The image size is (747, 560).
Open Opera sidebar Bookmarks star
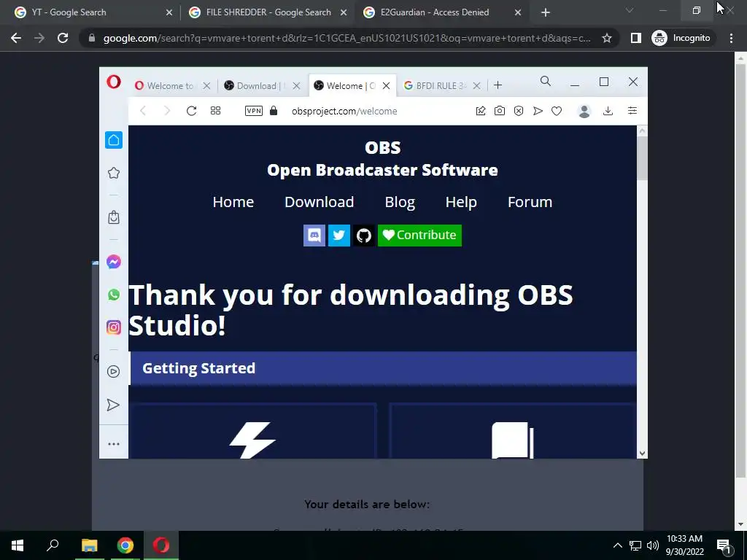[113, 173]
